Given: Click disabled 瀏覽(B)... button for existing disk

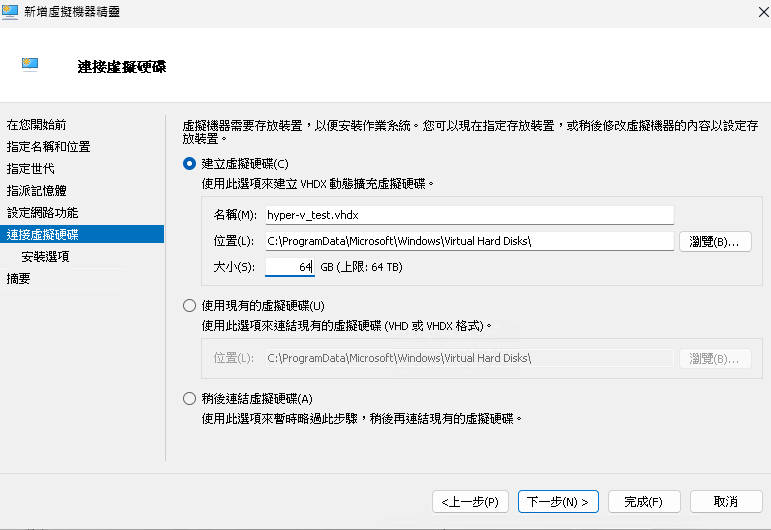Looking at the screenshot, I should tap(715, 358).
